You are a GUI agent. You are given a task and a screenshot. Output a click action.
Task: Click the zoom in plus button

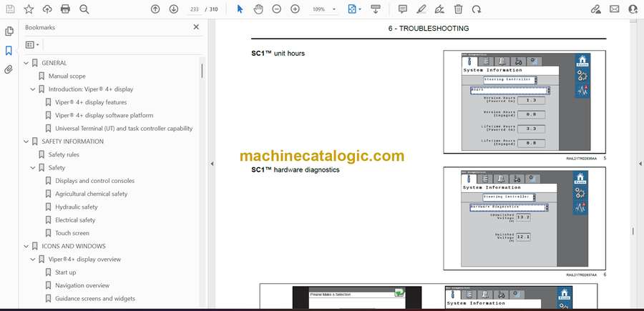295,9
